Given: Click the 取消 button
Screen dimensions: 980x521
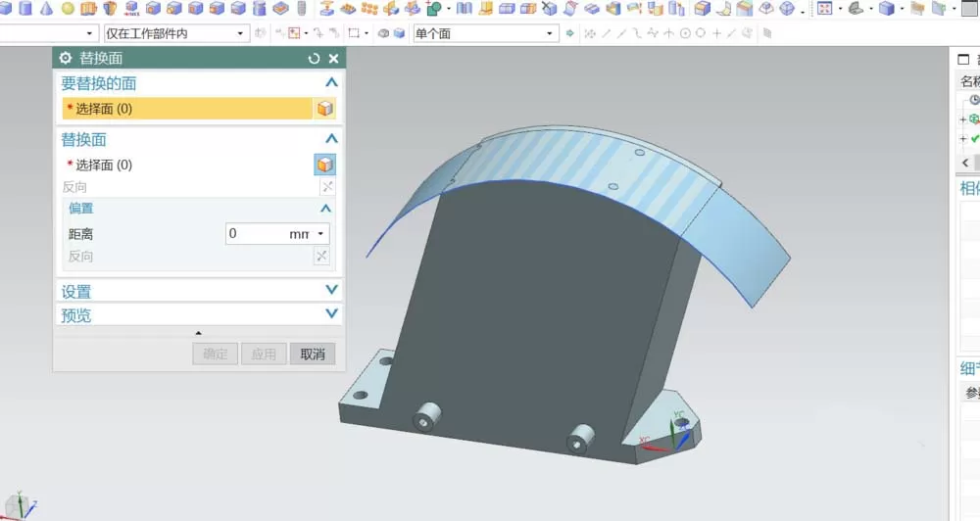Looking at the screenshot, I should [x=313, y=354].
